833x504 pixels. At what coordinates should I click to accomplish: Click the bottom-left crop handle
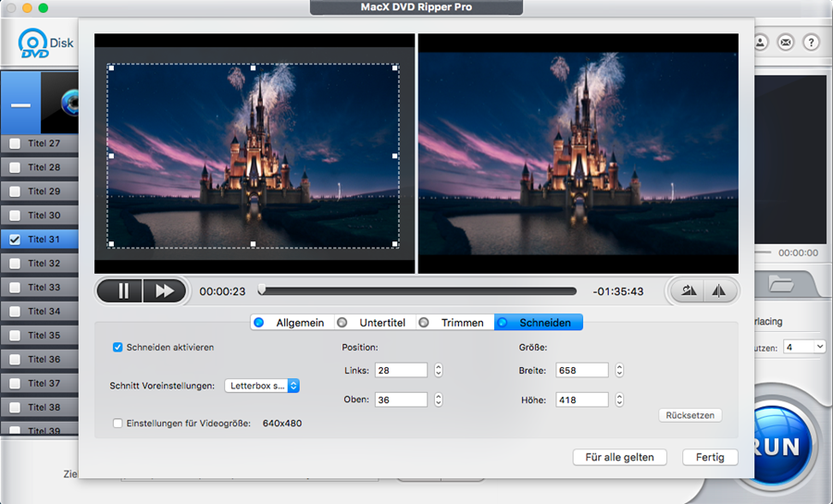[x=111, y=244]
